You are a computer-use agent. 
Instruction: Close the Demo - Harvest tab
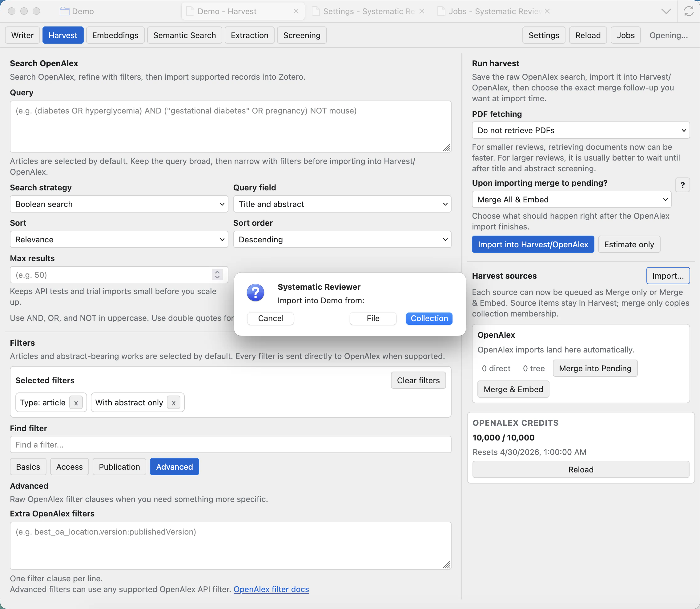coord(296,11)
